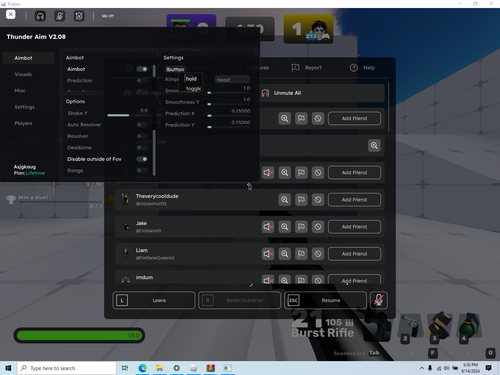The width and height of the screenshot is (500, 375).
Task: Click the Windows taskbar search box
Action: point(67,368)
